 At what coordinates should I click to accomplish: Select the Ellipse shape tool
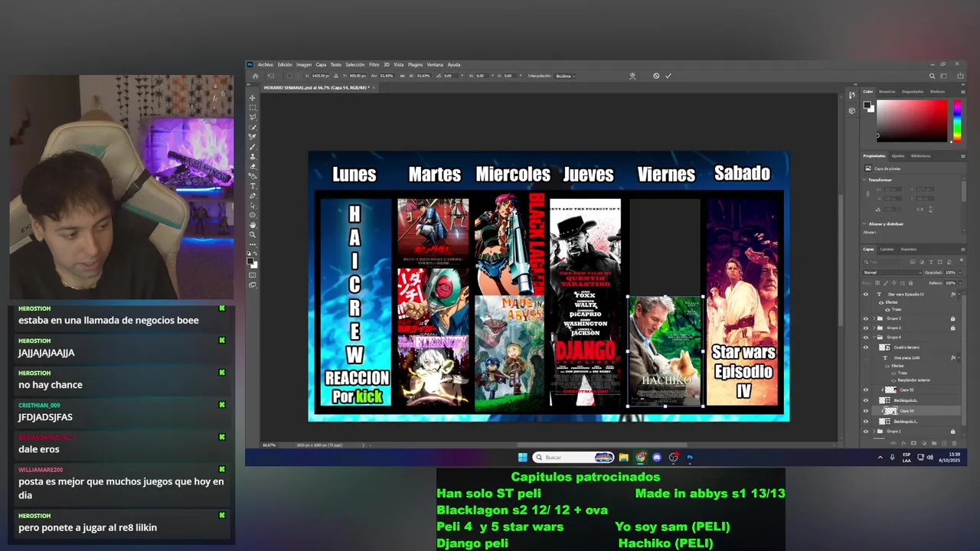pos(253,214)
